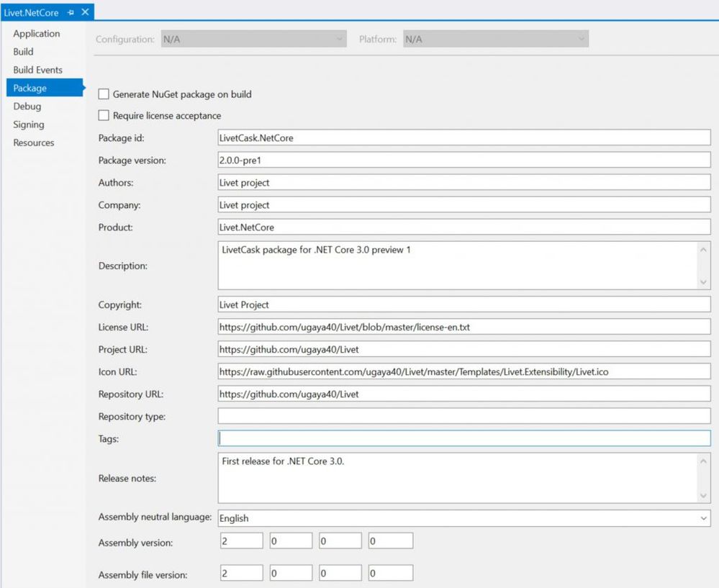Open the Platform dropdown
This screenshot has width=719, height=588.
[x=496, y=39]
